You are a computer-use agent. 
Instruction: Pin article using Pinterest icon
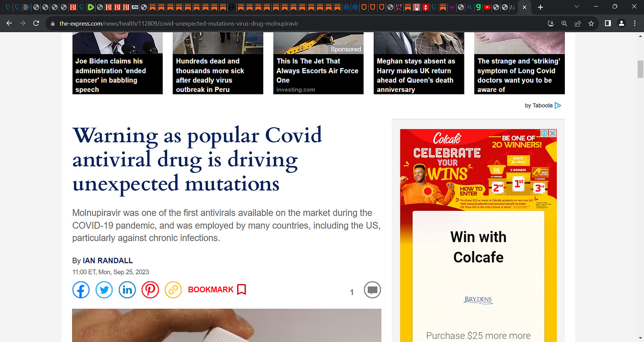pyautogui.click(x=150, y=290)
